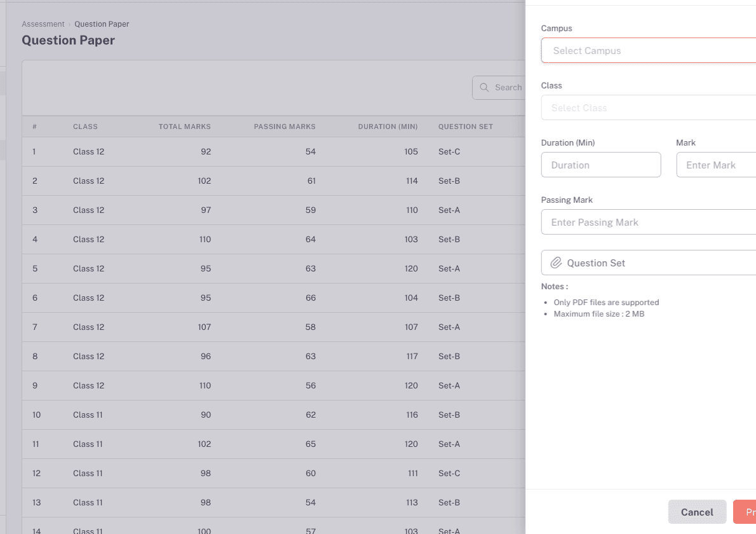Open the Select Class dropdown

coord(649,107)
